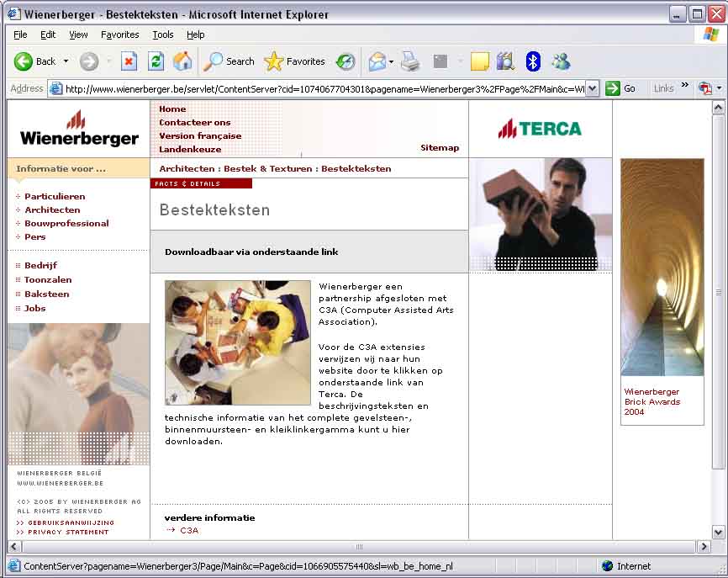The height and width of the screenshot is (578, 728).
Task: Click the horizontal scrollbar left arrow
Action: click(14, 546)
